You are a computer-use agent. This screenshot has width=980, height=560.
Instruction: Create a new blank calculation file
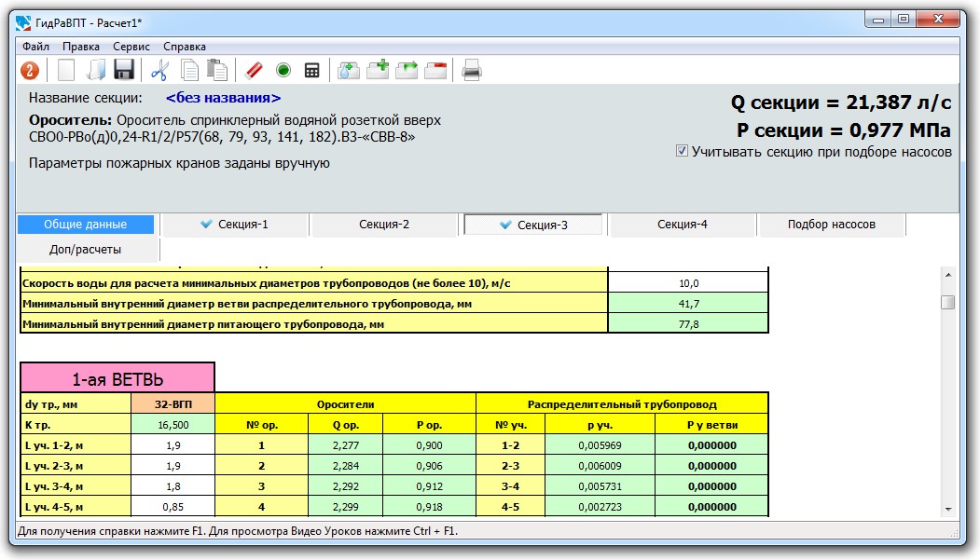pyautogui.click(x=66, y=70)
